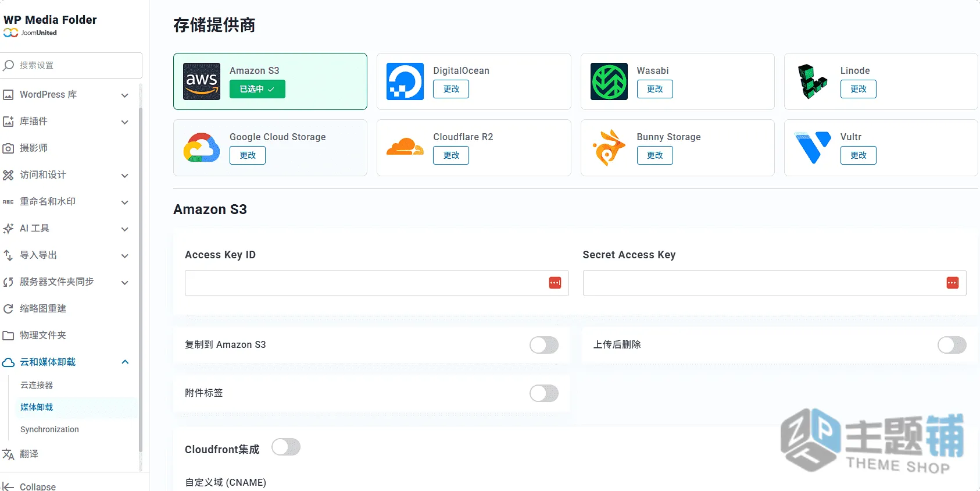
Task: Click the Wasabi green logo icon
Action: [609, 81]
